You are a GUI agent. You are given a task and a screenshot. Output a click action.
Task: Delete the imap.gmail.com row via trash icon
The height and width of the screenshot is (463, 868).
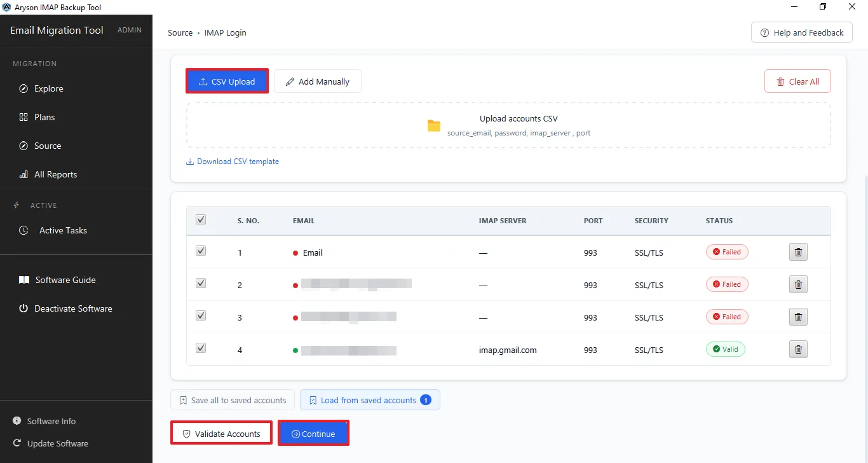798,349
